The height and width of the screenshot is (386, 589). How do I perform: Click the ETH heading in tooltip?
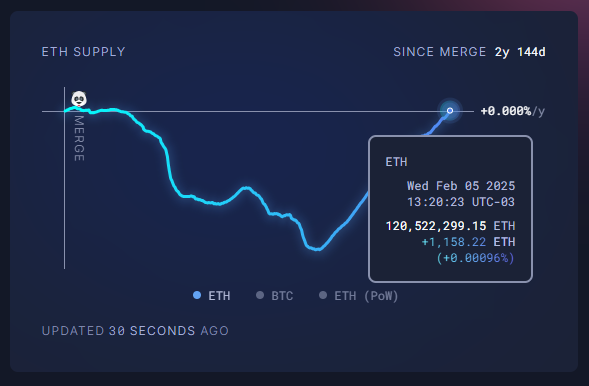click(396, 162)
